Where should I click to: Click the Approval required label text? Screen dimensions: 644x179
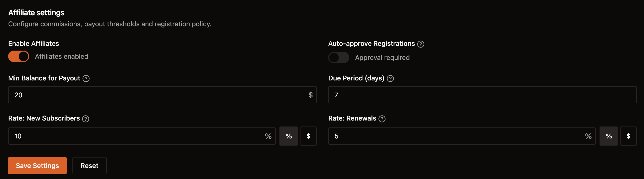[x=382, y=58]
